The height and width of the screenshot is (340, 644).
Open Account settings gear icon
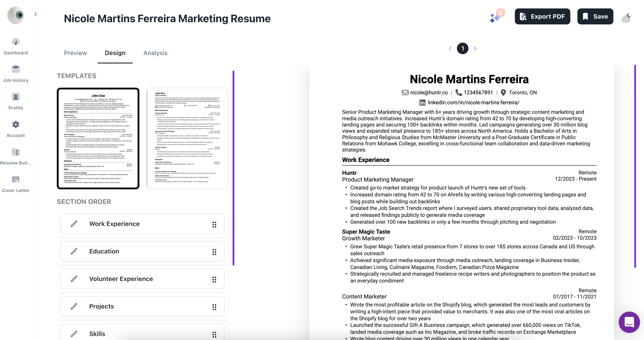(16, 124)
